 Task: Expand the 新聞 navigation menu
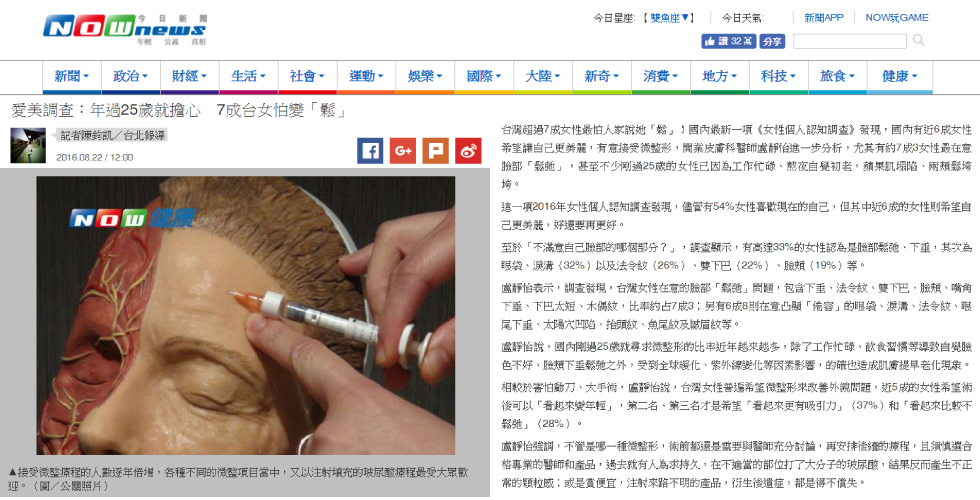(71, 76)
